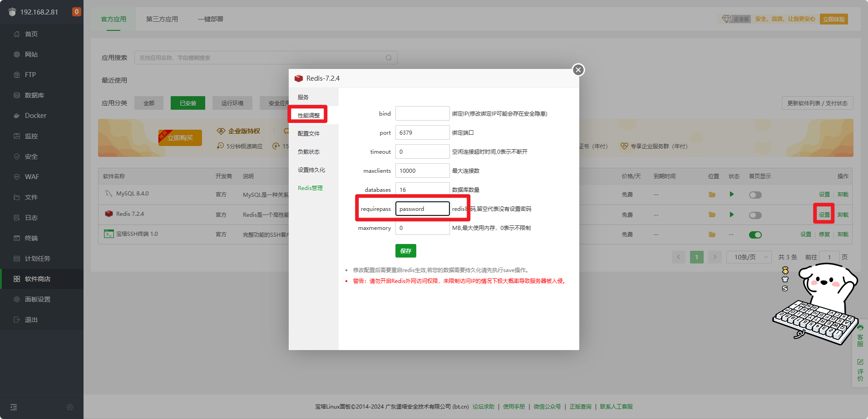Open the 日志 log icon
868x419 pixels.
point(17,218)
